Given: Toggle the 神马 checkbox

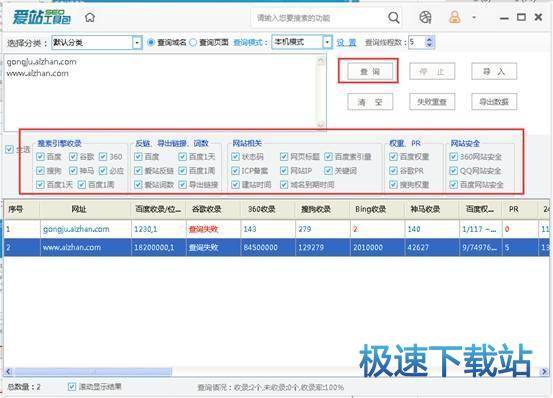Looking at the screenshot, I should (73, 171).
